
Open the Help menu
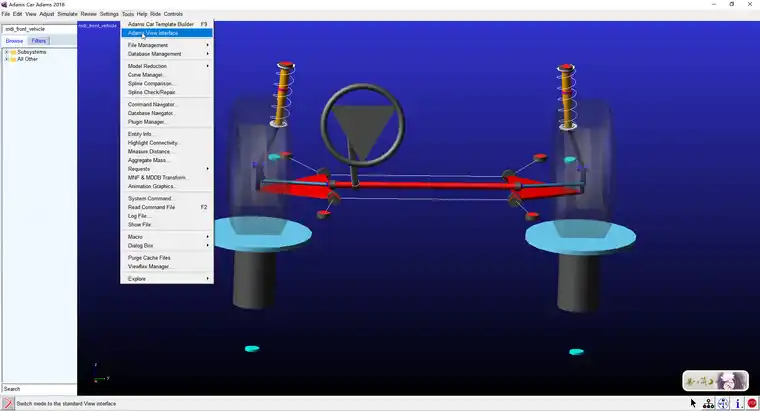142,14
